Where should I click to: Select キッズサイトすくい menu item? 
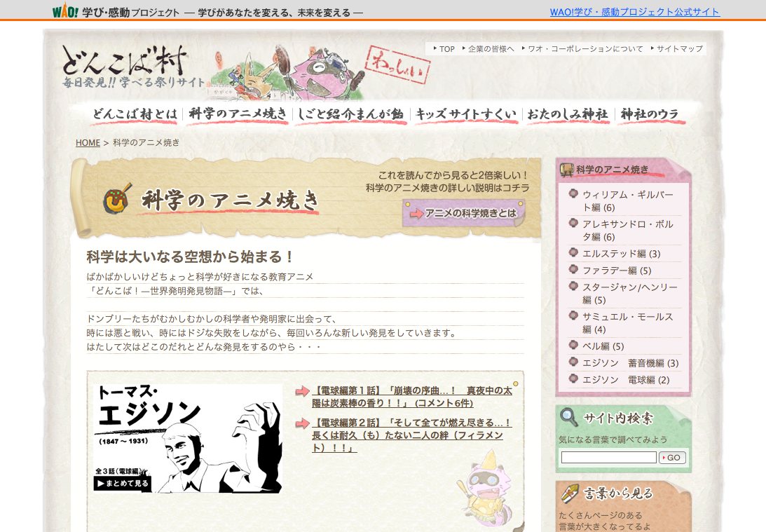(466, 114)
